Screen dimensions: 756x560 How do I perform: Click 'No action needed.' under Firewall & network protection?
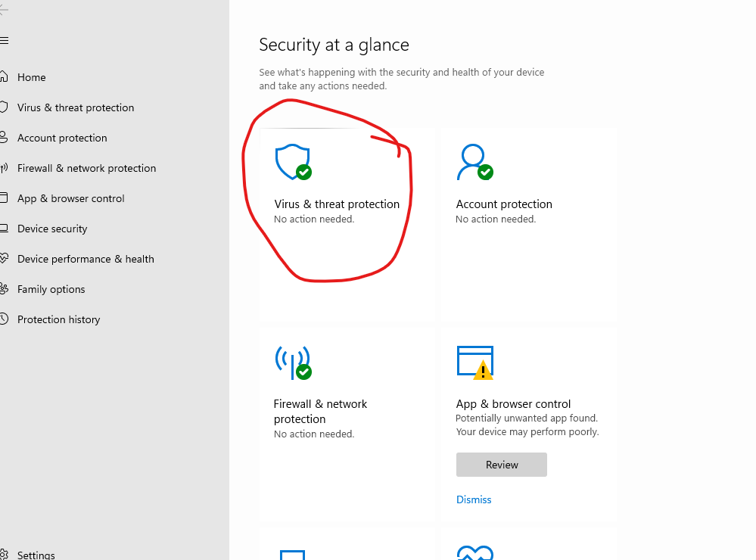point(314,434)
